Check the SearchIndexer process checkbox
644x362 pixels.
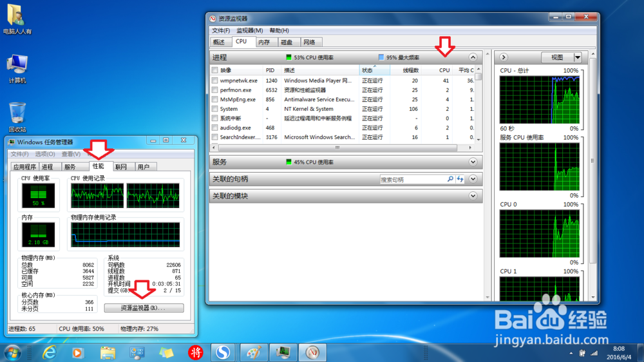pyautogui.click(x=215, y=137)
